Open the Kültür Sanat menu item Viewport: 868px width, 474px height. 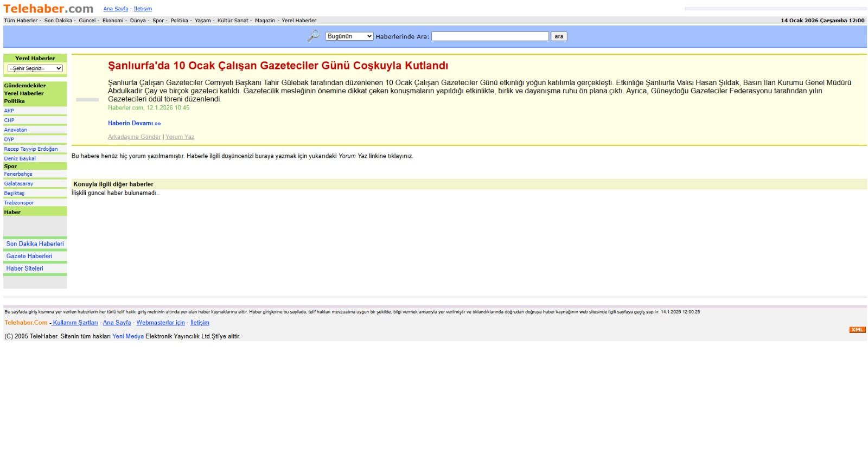[x=233, y=21]
